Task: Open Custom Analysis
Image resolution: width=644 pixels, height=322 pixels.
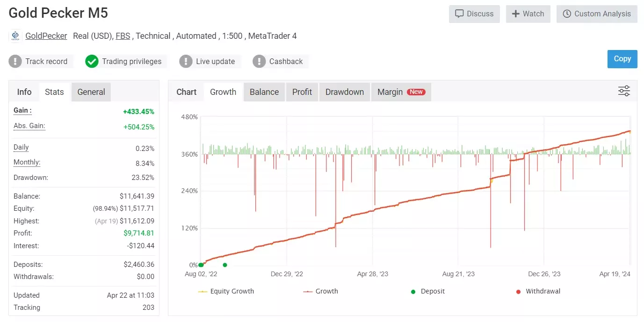Action: [x=597, y=14]
